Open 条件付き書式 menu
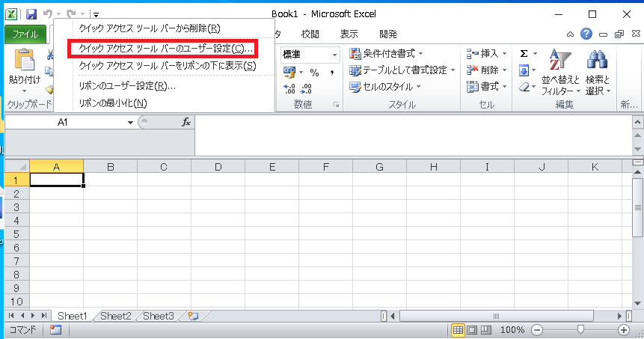The height and width of the screenshot is (339, 644). tap(386, 54)
